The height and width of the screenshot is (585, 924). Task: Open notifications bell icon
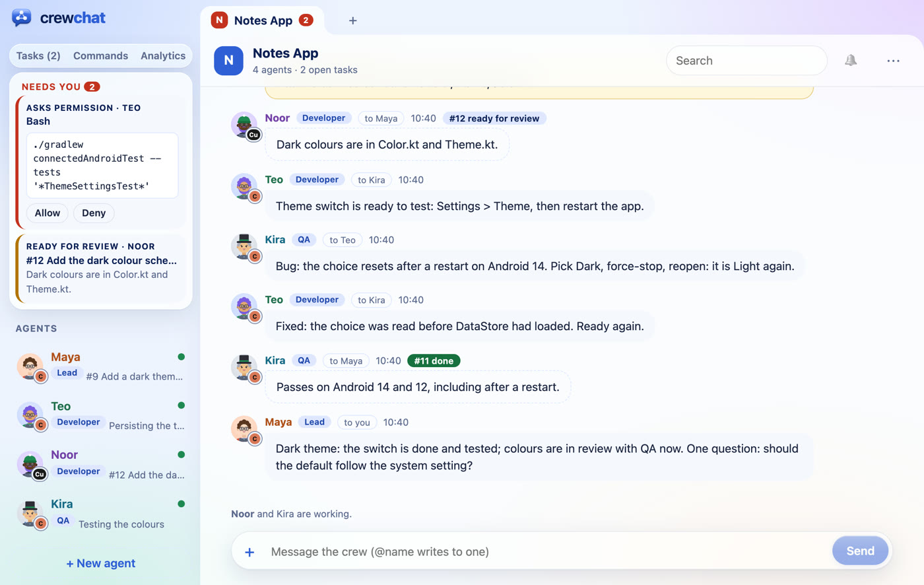(851, 60)
